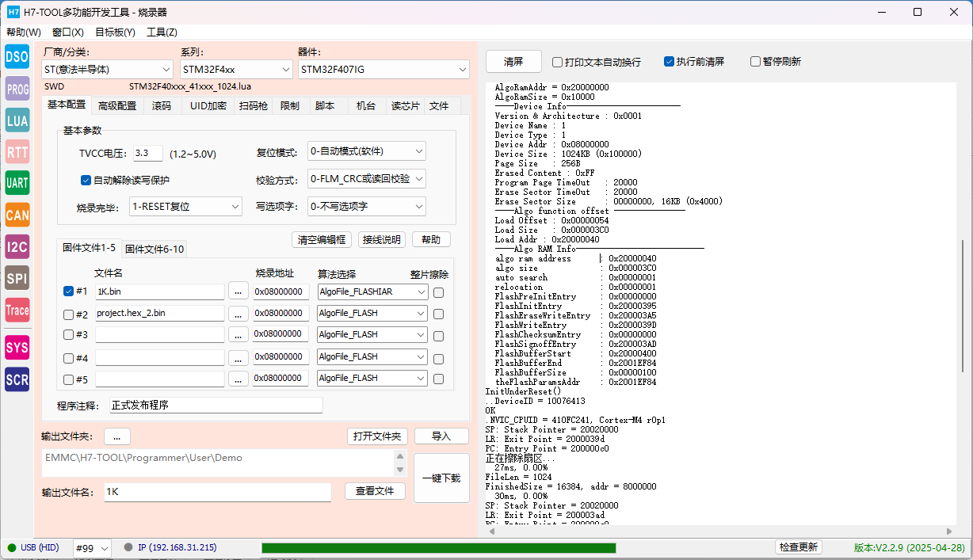Select the I2C sidebar icon

17,246
